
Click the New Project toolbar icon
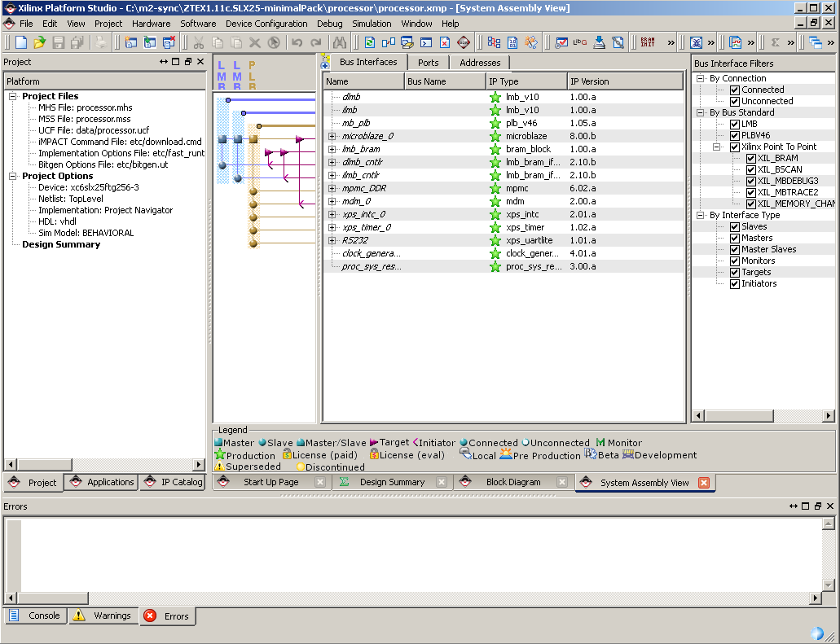pyautogui.click(x=21, y=42)
